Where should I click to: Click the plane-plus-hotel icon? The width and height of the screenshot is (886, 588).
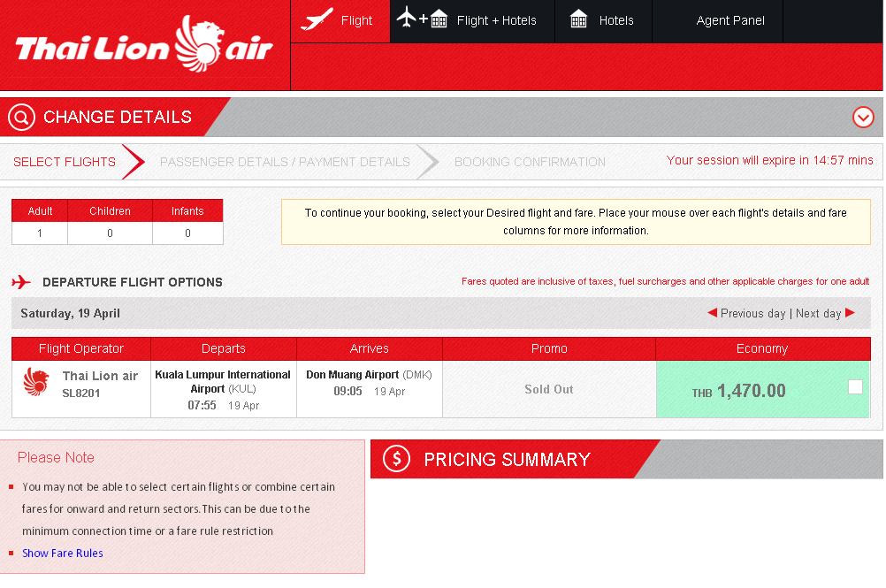click(x=422, y=18)
